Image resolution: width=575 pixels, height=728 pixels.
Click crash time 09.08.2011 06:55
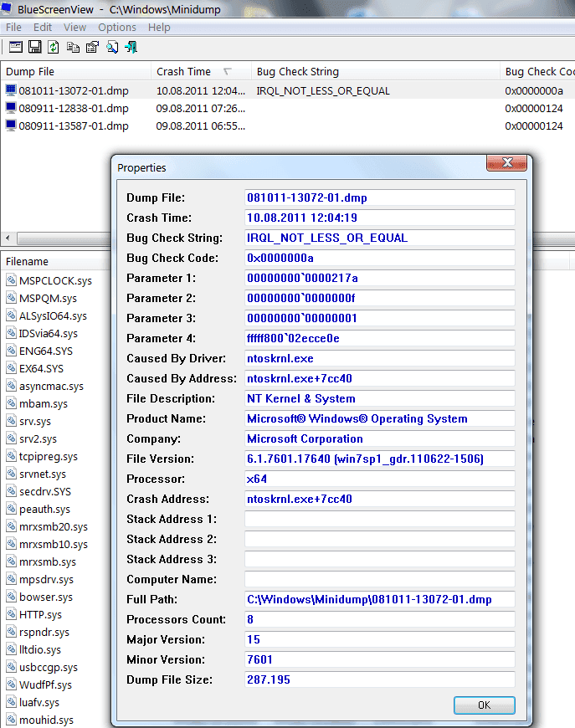click(x=200, y=126)
